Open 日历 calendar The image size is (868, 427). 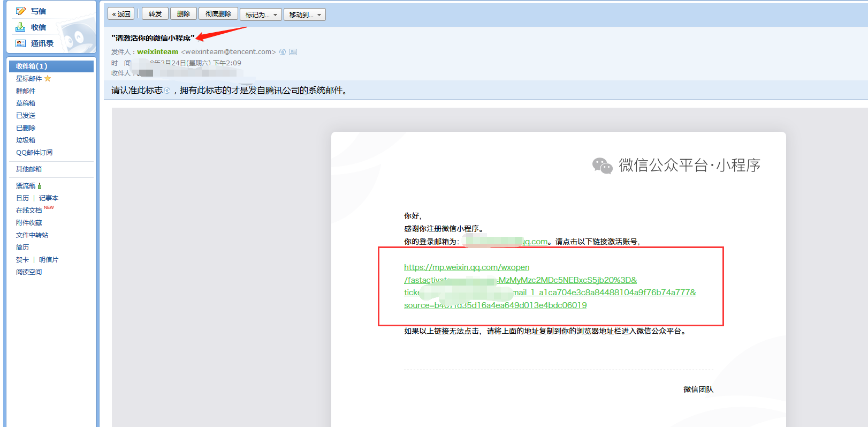click(22, 198)
